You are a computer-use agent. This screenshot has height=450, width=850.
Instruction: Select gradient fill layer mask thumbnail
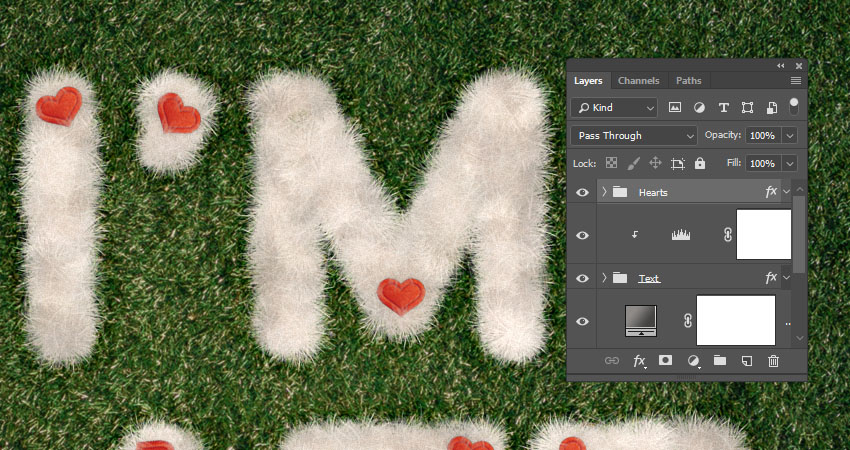pos(736,320)
